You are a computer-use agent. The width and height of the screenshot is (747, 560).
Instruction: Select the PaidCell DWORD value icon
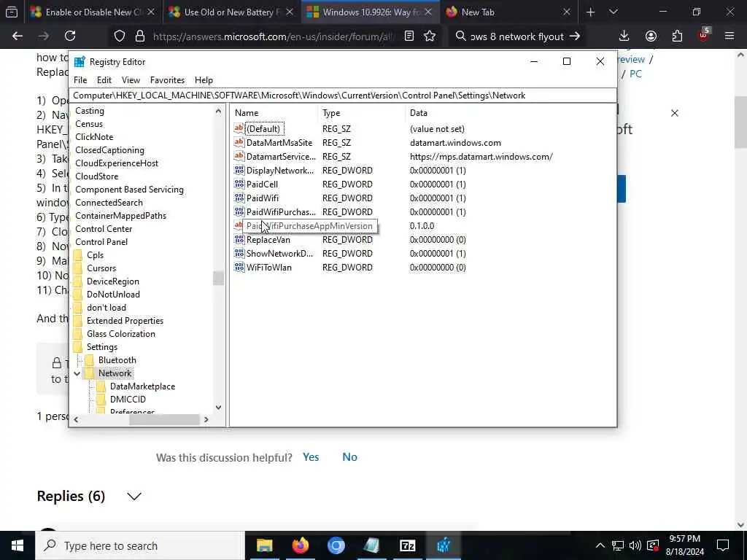(239, 184)
